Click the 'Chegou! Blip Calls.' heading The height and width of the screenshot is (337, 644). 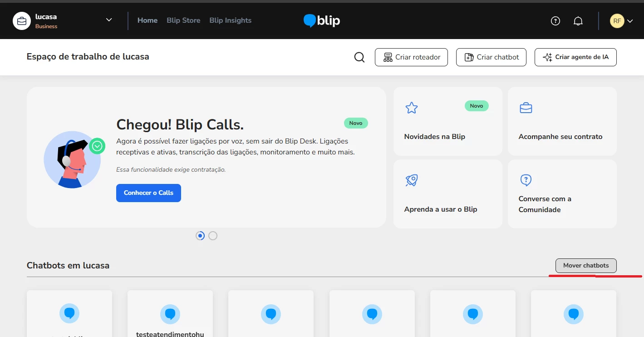pos(180,124)
